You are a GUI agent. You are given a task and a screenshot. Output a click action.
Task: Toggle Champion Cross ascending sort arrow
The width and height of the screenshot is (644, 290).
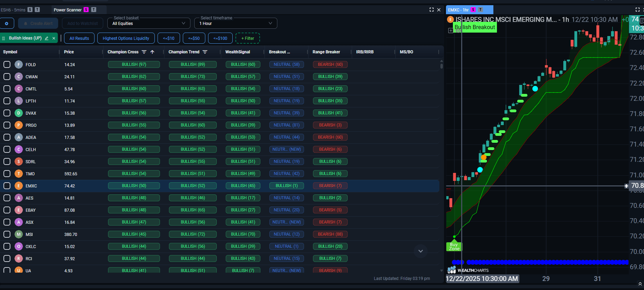(152, 52)
